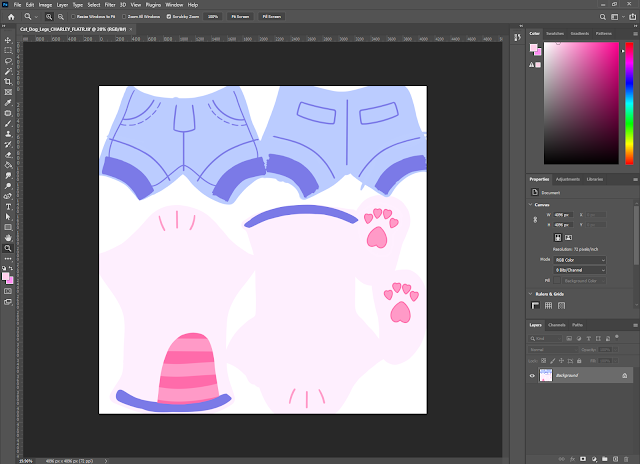
Task: Open the File menu
Action: tap(17, 5)
